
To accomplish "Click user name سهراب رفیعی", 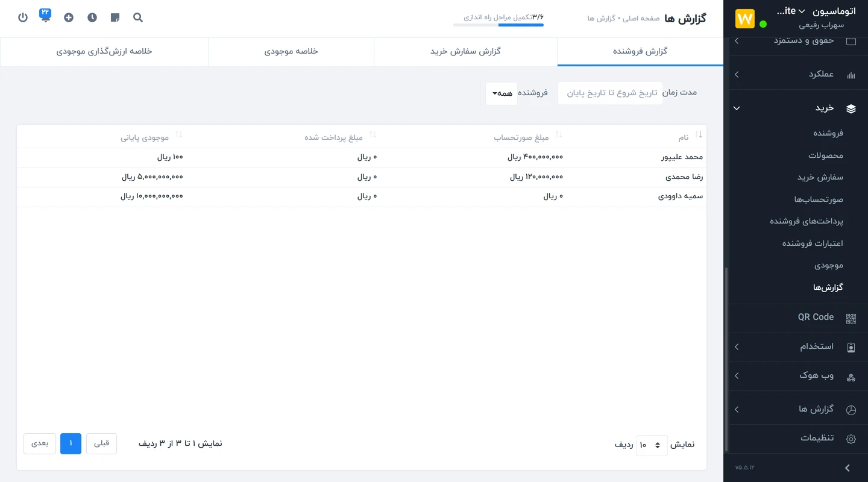I will tap(821, 25).
